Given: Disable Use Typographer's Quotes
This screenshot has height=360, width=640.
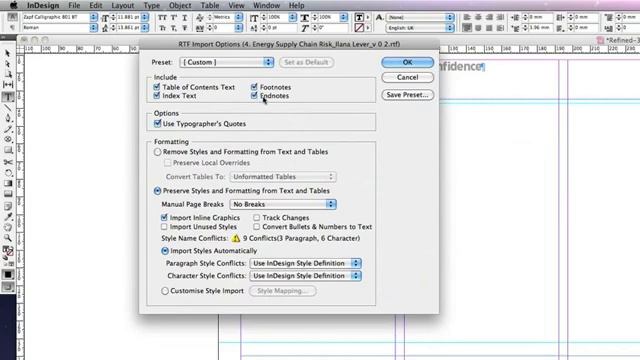Looking at the screenshot, I should point(158,123).
